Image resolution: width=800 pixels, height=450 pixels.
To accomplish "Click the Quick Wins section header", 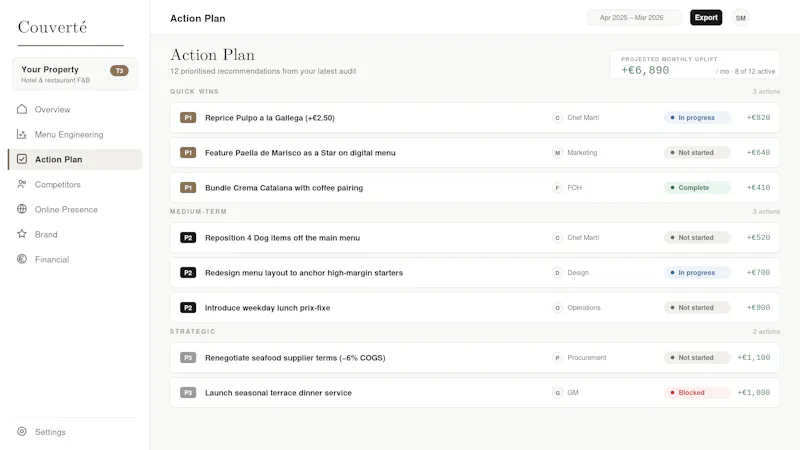I will (x=194, y=92).
